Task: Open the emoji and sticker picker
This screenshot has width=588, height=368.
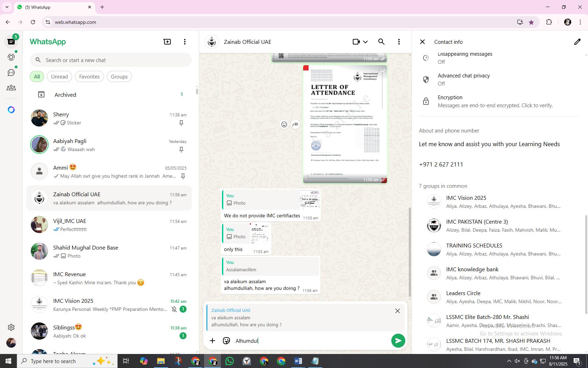Action: [x=226, y=341]
